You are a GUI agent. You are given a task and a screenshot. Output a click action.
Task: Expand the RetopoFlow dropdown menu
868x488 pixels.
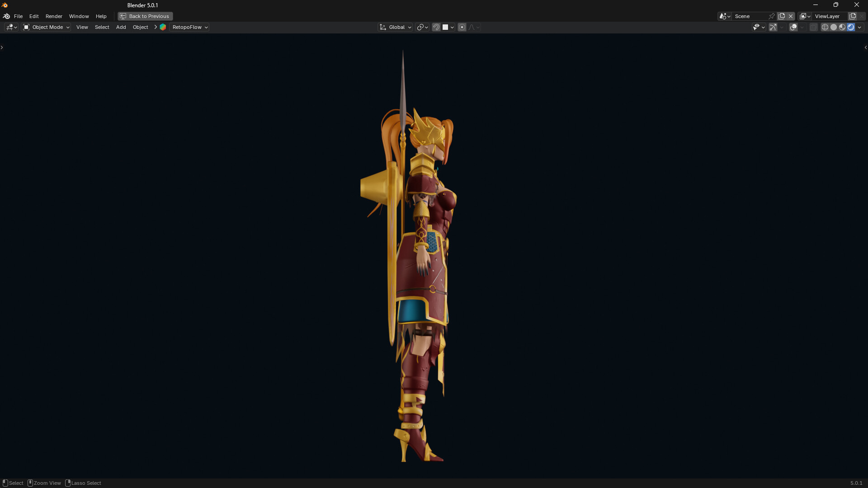[190, 27]
